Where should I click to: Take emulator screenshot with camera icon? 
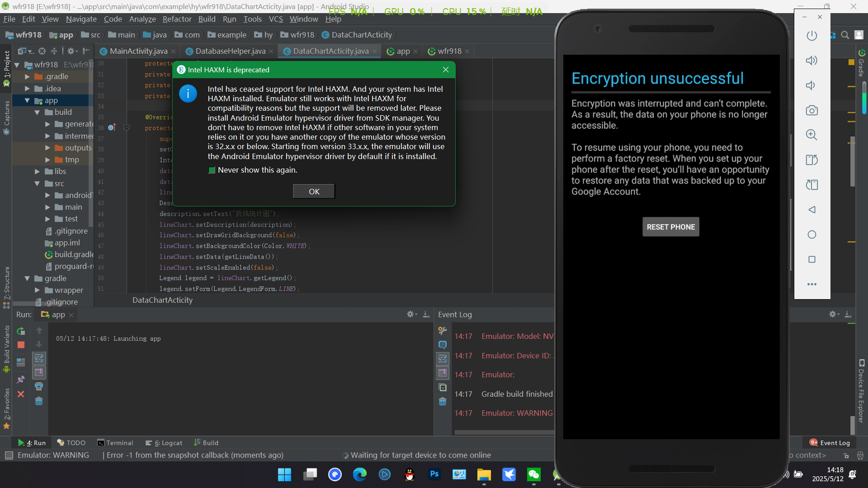click(x=811, y=110)
